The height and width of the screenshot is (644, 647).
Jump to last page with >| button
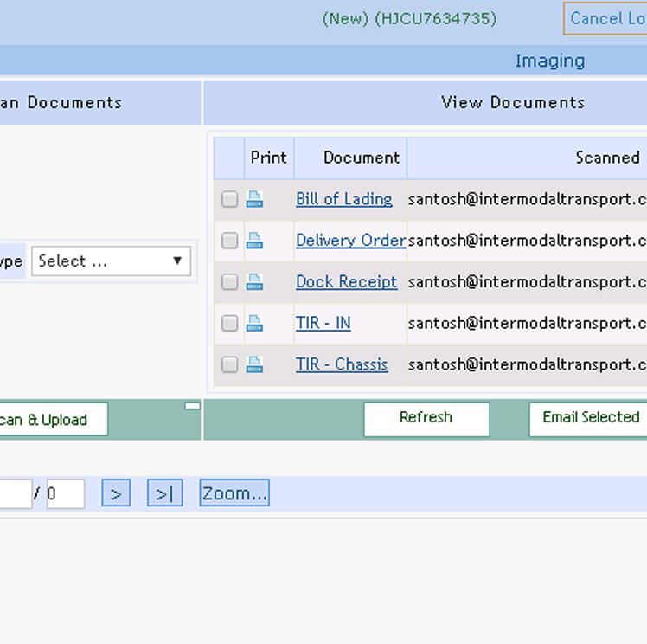pyautogui.click(x=164, y=494)
